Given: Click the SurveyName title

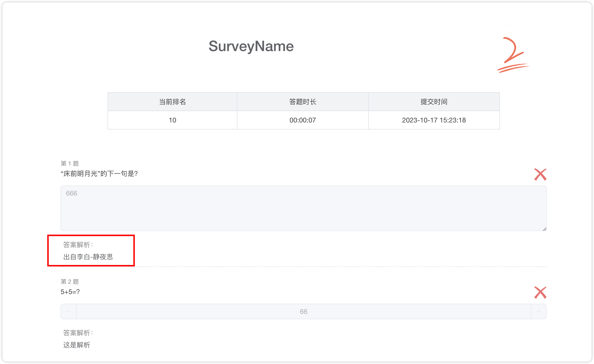Looking at the screenshot, I should tap(251, 46).
